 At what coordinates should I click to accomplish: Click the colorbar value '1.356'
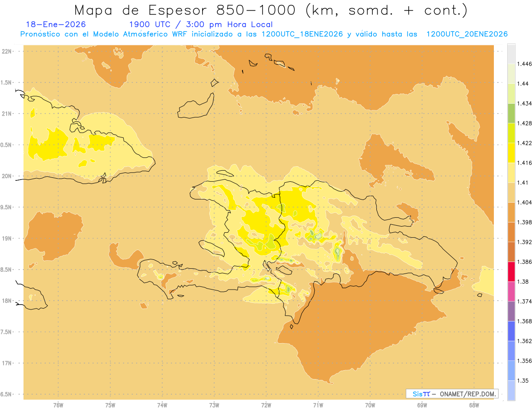524,361
